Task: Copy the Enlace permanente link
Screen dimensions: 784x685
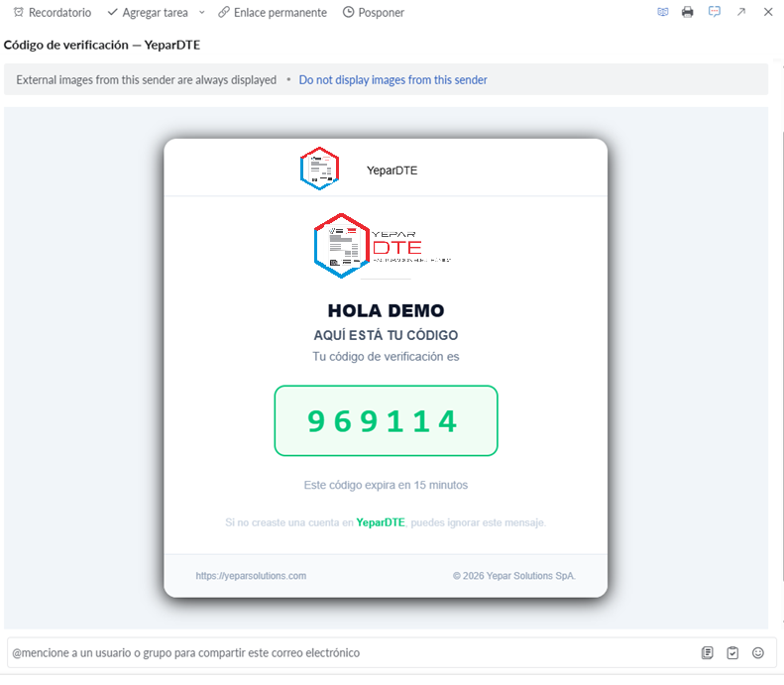Action: (273, 13)
